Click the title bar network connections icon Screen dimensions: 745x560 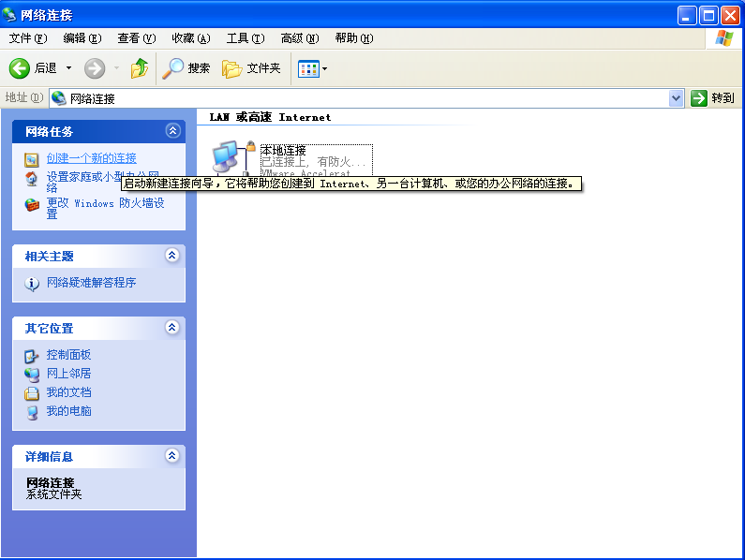pos(9,15)
